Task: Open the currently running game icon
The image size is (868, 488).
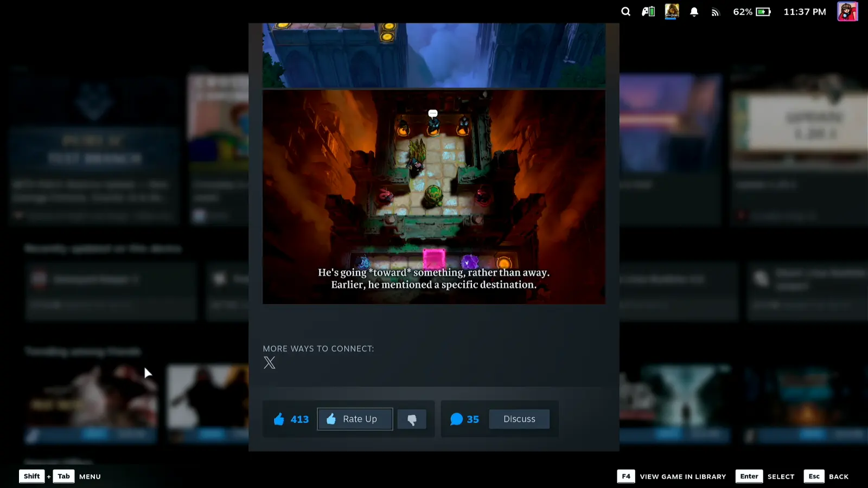Action: [672, 11]
